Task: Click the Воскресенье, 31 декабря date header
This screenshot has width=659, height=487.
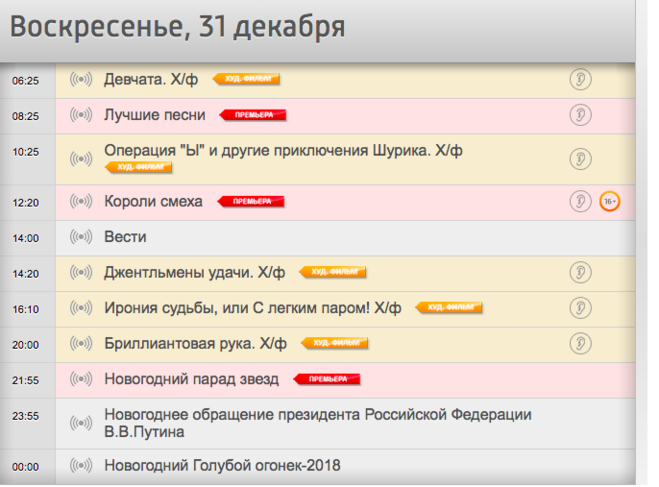Action: click(x=178, y=27)
